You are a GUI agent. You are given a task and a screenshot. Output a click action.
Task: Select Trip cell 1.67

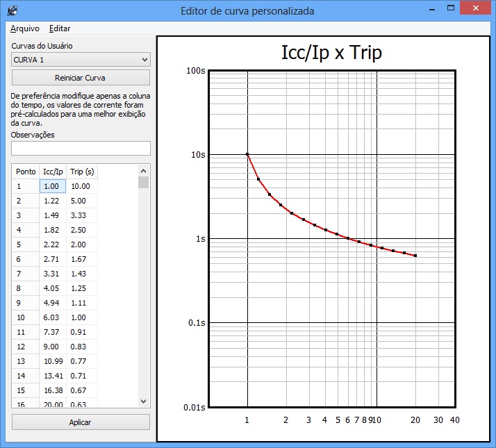tap(82, 259)
